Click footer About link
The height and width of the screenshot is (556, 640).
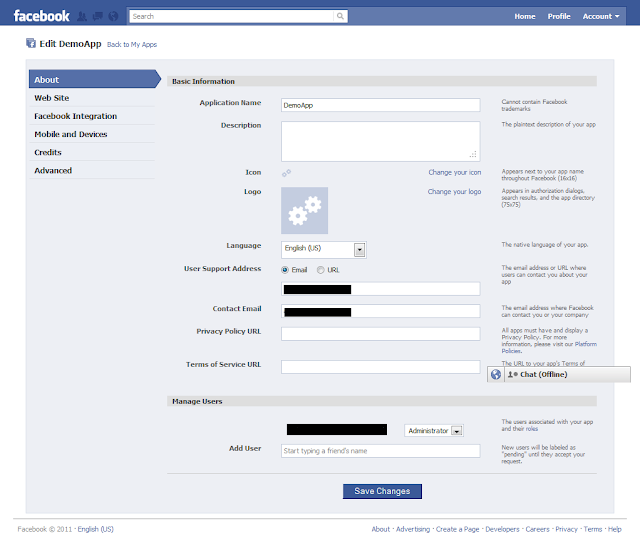pos(381,529)
